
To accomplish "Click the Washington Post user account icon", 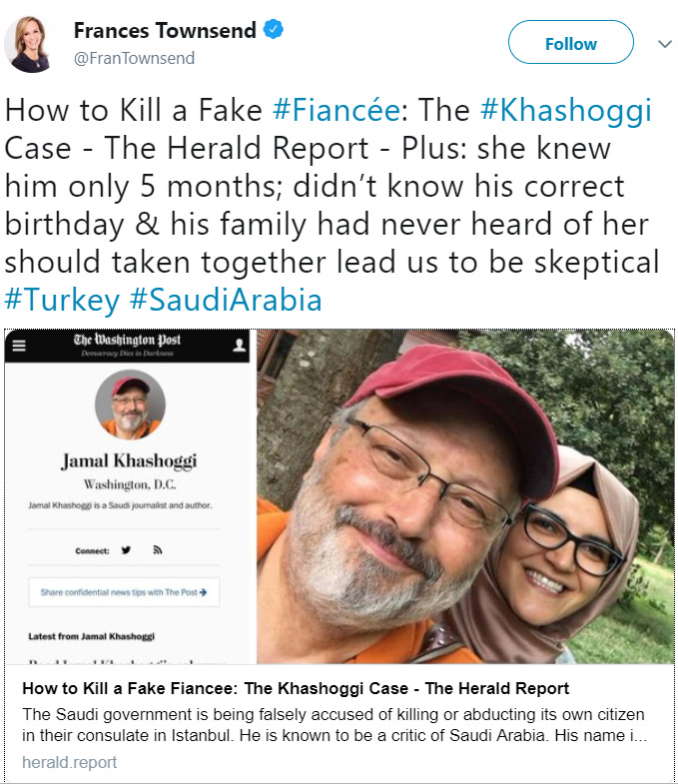I will tap(239, 345).
